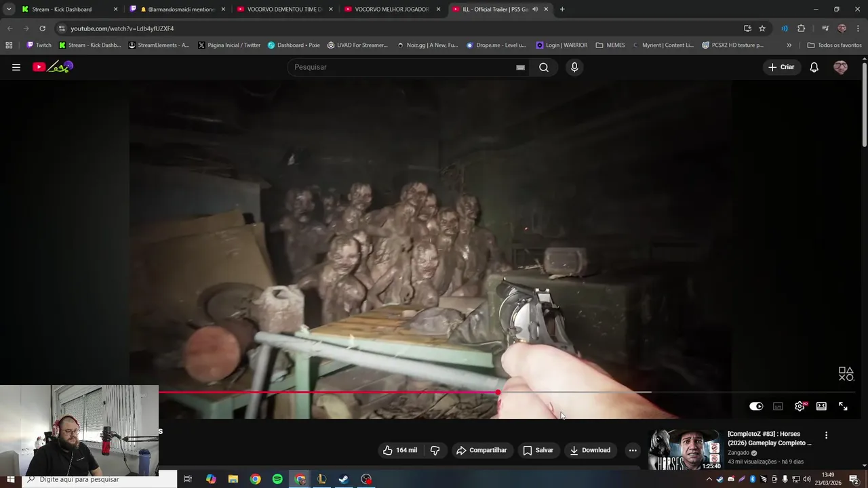Open more actions ellipsis below video
This screenshot has height=488, width=868.
633,450
